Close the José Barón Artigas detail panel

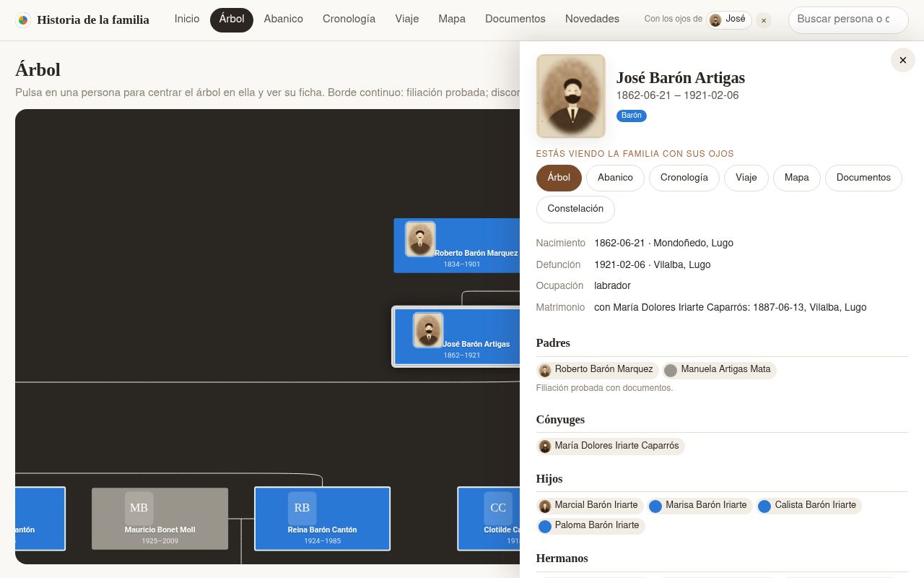[902, 61]
